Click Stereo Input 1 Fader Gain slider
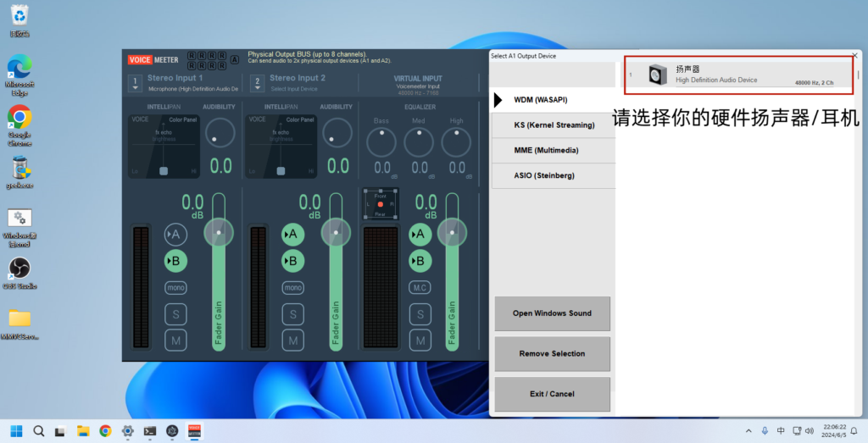The height and width of the screenshot is (443, 868). point(219,272)
